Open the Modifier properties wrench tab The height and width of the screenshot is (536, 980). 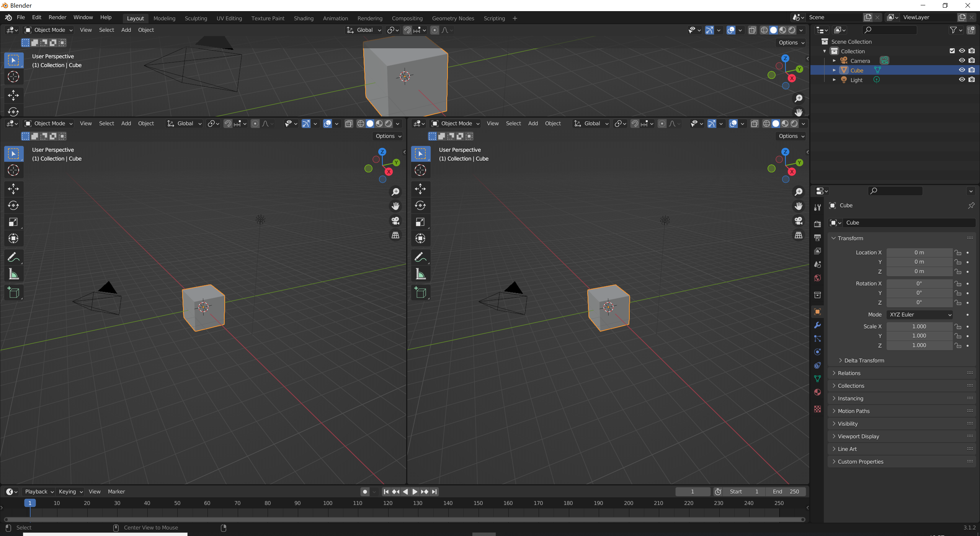817,325
